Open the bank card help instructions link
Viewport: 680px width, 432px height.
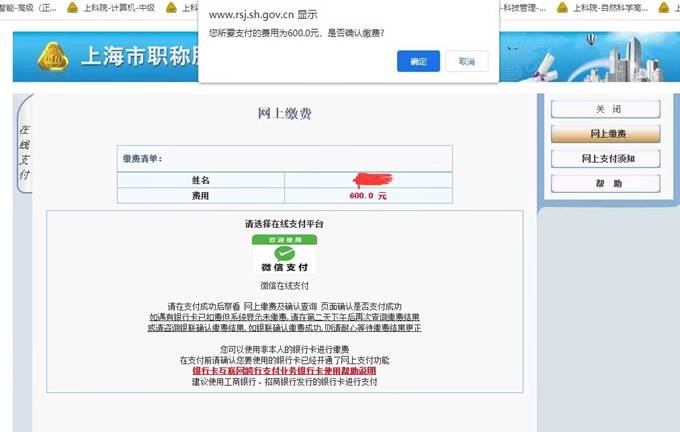(284, 370)
